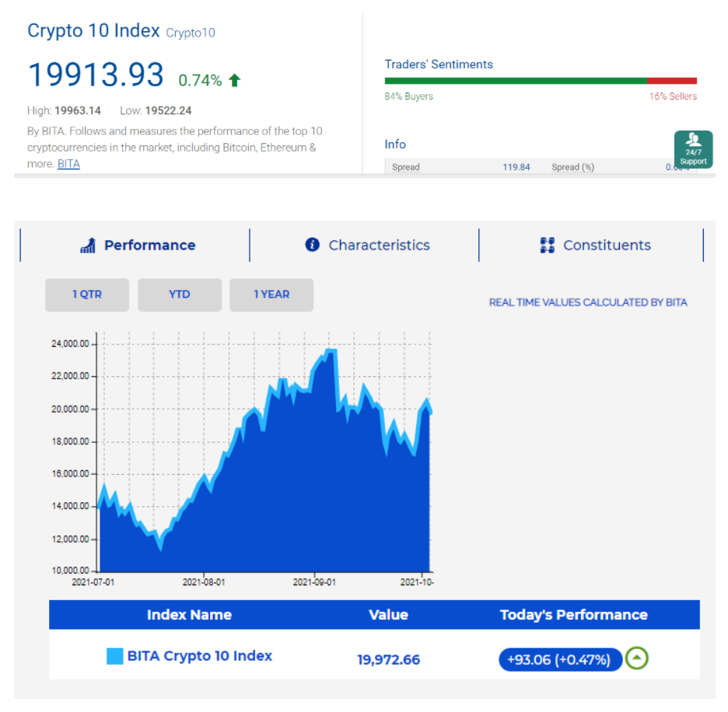Click the Index Name column header

pyautogui.click(x=189, y=615)
